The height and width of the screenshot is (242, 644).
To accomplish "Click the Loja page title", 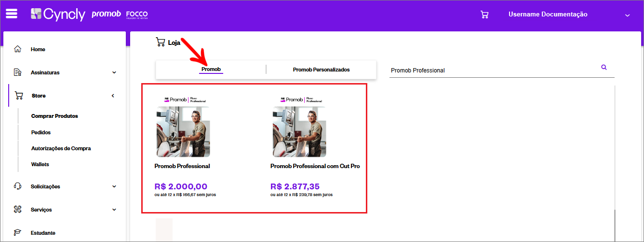I will tap(174, 43).
